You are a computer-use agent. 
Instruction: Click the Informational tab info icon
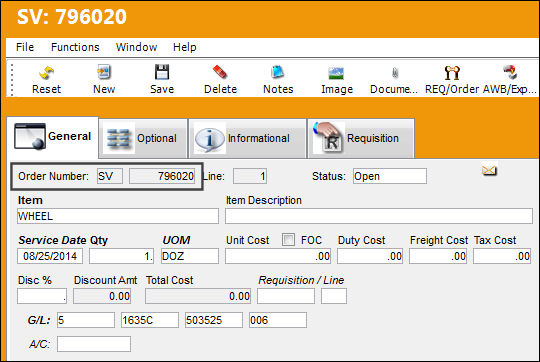209,139
